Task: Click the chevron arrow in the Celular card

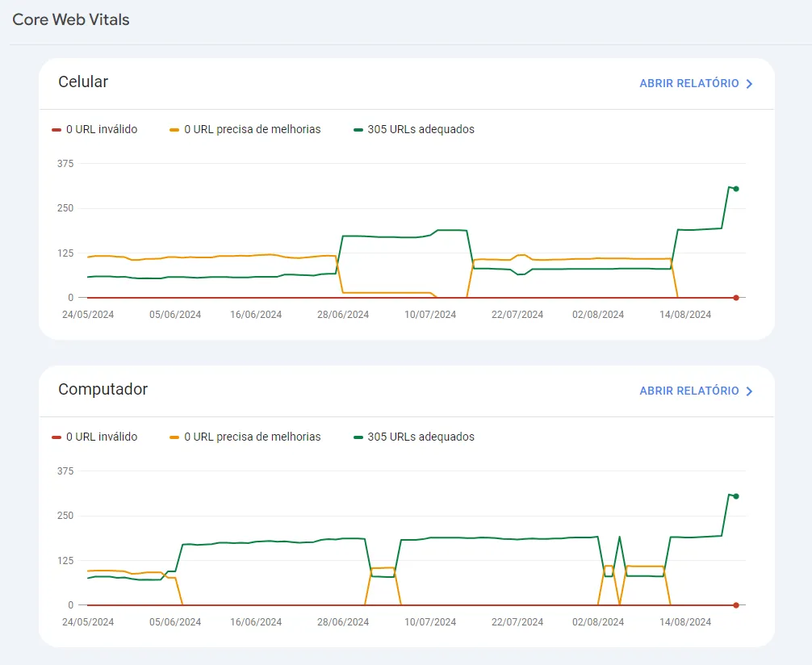Action: 749,84
